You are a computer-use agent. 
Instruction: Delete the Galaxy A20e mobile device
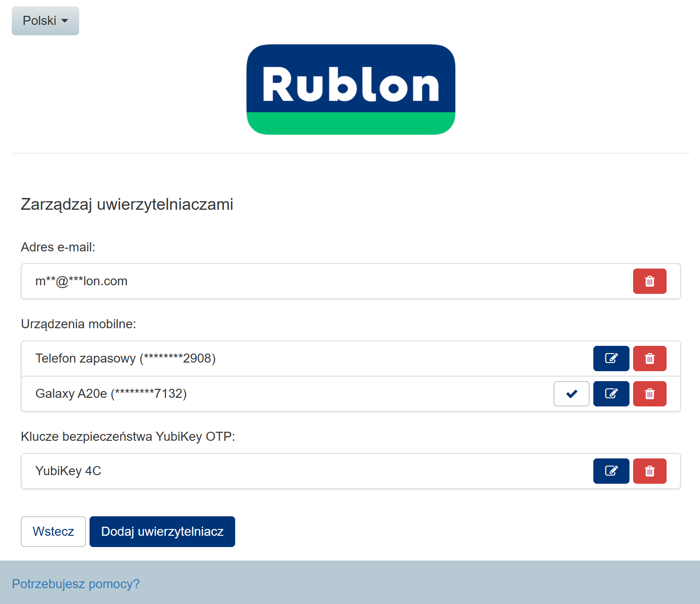pos(649,394)
